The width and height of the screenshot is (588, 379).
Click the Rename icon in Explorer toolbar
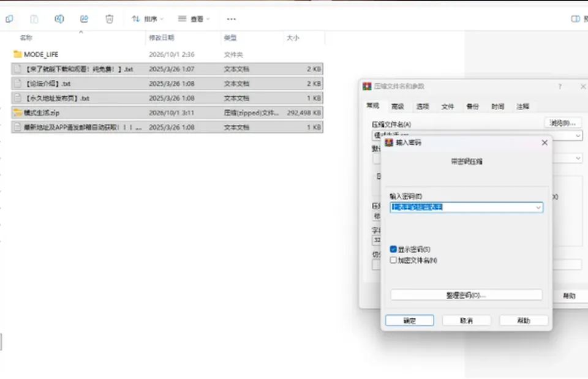point(59,19)
